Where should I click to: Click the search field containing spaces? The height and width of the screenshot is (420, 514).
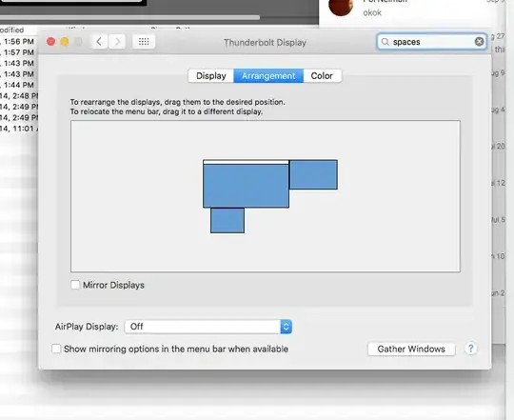[x=431, y=42]
